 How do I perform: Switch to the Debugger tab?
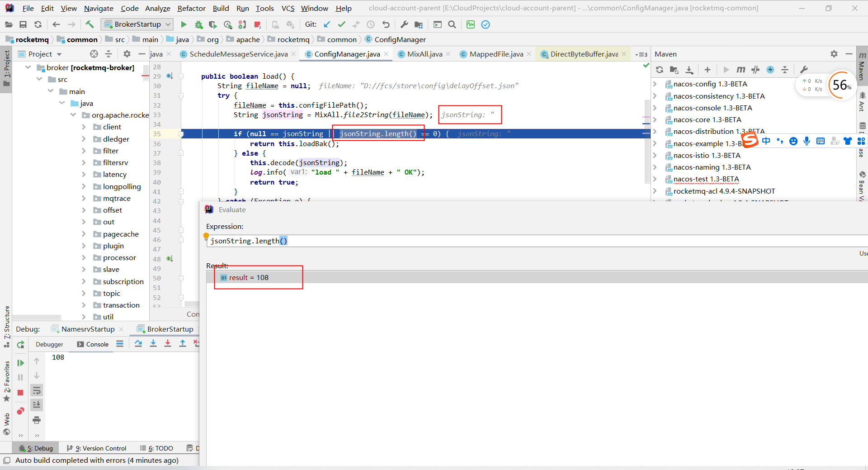49,344
